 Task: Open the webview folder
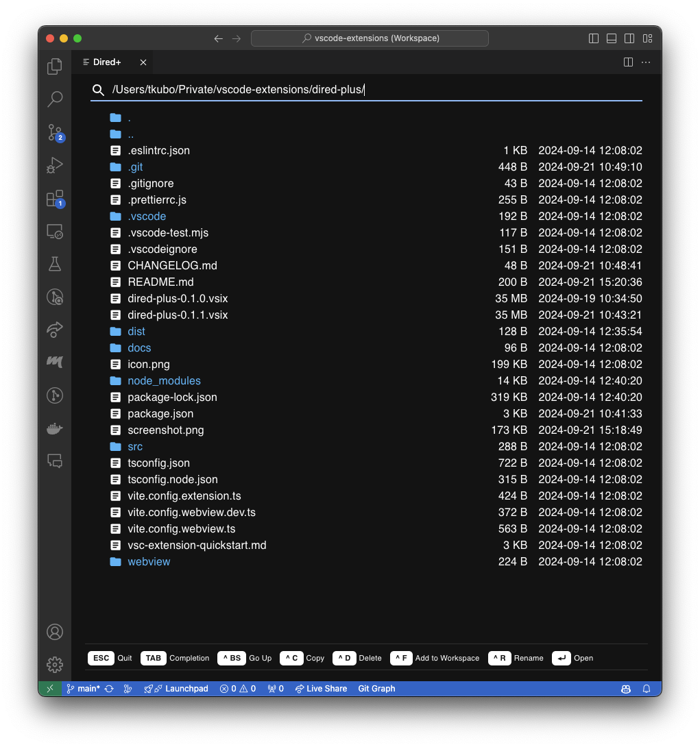pyautogui.click(x=375, y=562)
